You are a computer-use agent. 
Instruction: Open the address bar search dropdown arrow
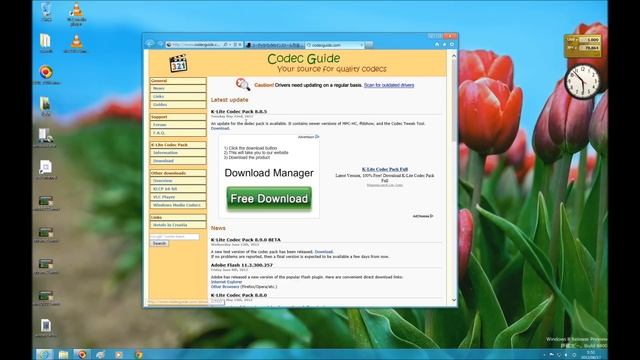pos(230,44)
